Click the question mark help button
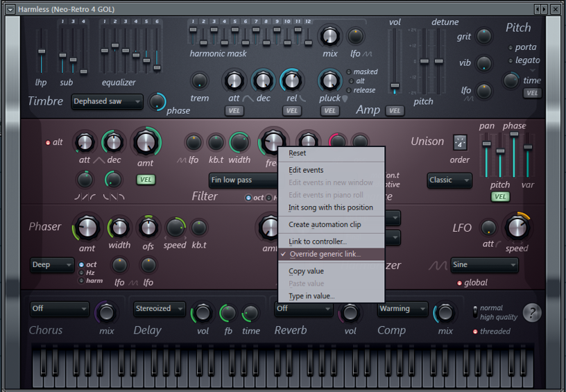566x392 pixels. click(532, 313)
